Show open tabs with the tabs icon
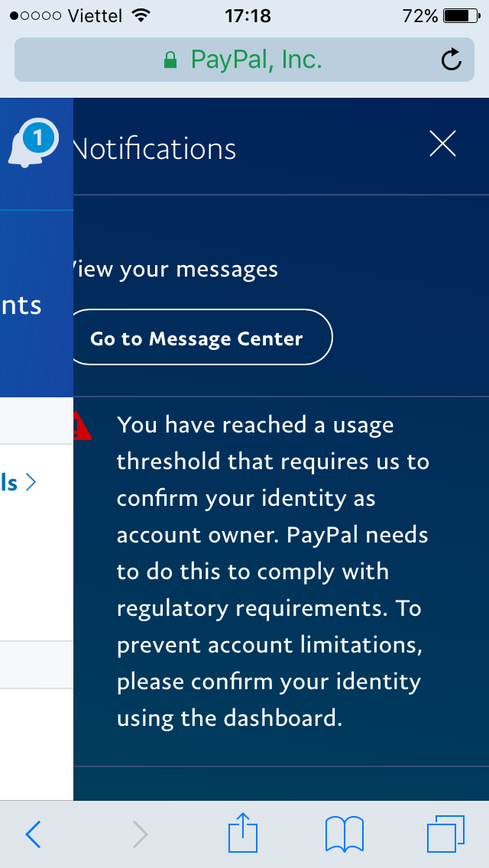This screenshot has width=489, height=868. [x=445, y=834]
